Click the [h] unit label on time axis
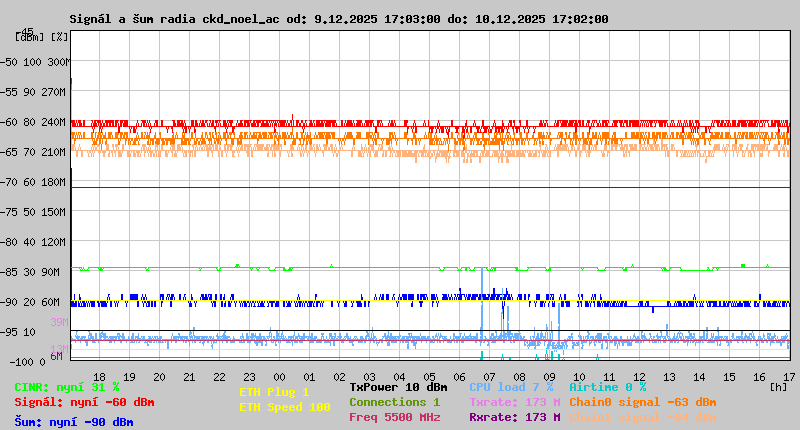 (x=777, y=386)
